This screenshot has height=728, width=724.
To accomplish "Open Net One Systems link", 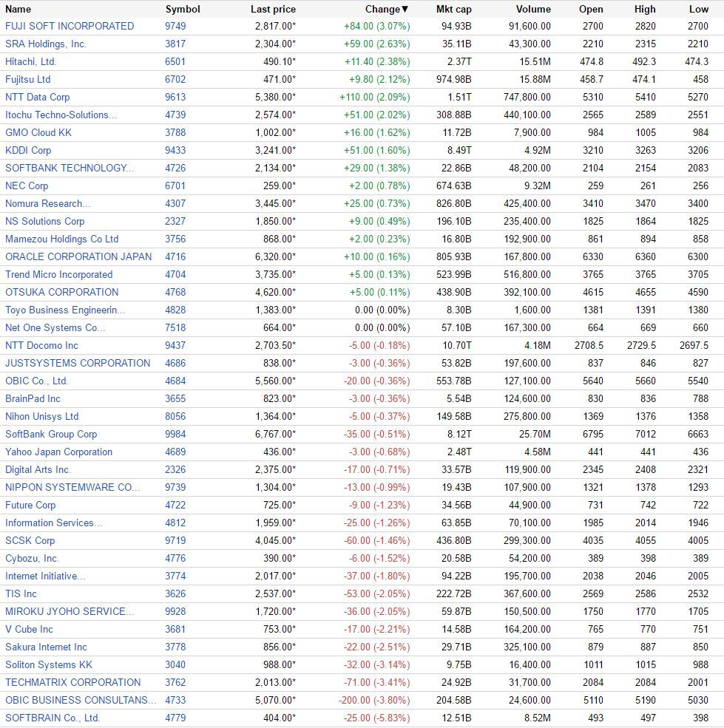I will coord(55,327).
